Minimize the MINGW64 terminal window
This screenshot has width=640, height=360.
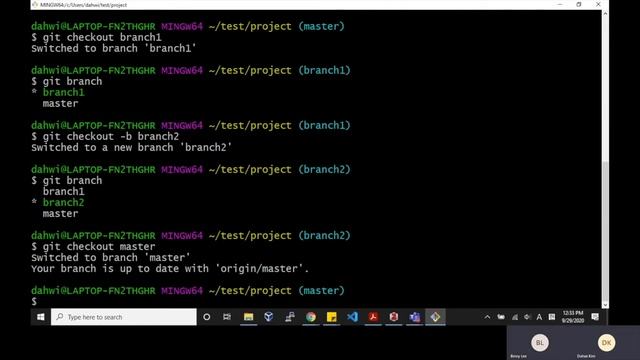560,4
